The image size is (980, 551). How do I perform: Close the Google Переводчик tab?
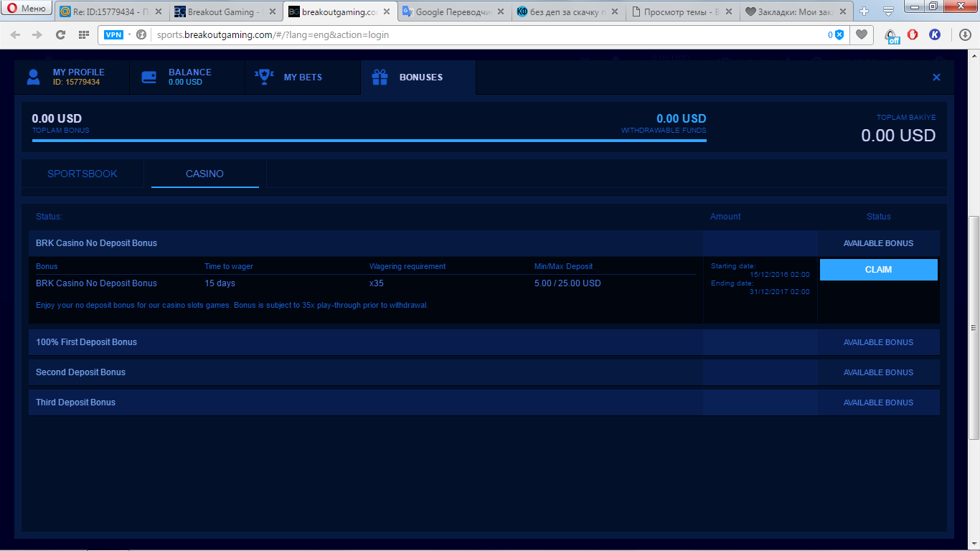[501, 11]
